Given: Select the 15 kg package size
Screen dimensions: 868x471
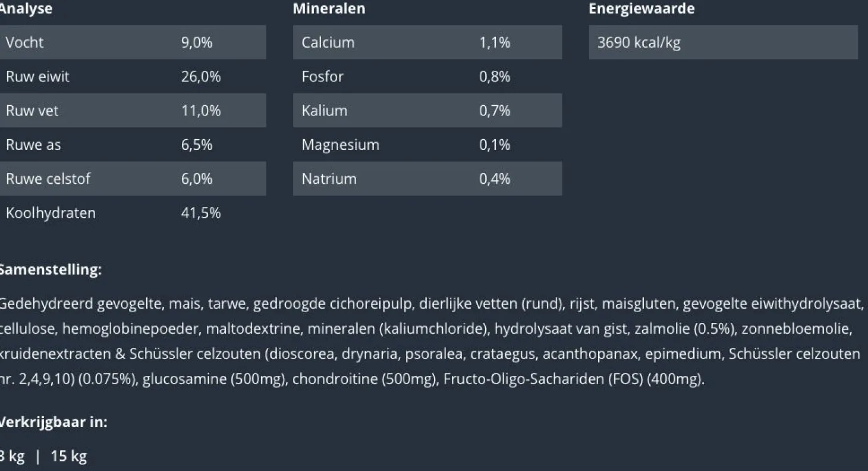Looking at the screenshot, I should (68, 457).
